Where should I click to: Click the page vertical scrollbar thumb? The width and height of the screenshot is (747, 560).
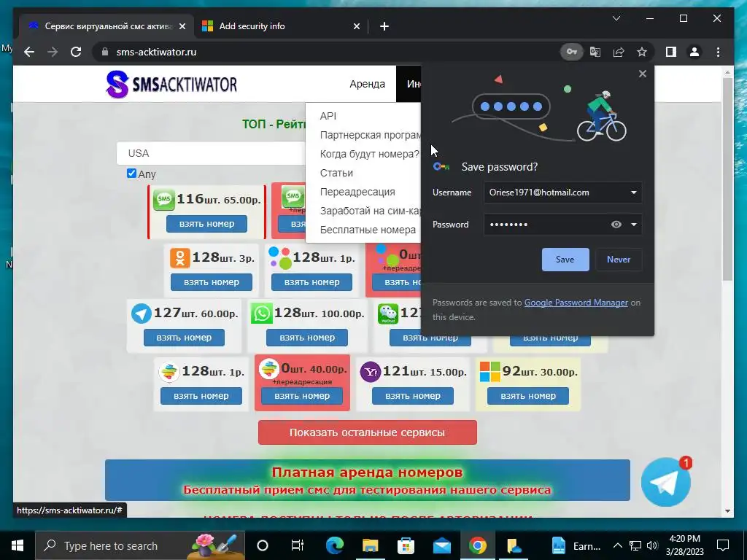(727, 179)
